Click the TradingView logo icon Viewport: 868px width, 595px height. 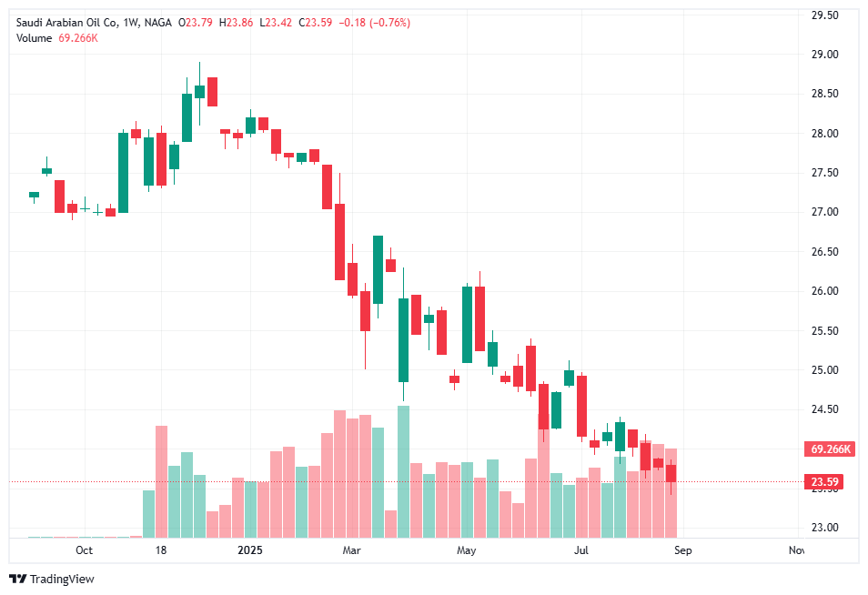point(17,580)
